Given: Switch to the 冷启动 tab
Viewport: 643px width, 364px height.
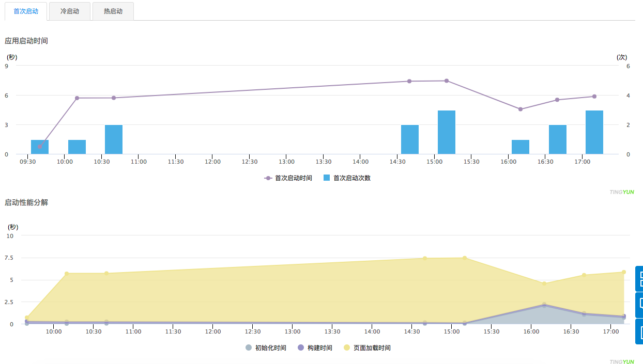Looking at the screenshot, I should 70,11.
